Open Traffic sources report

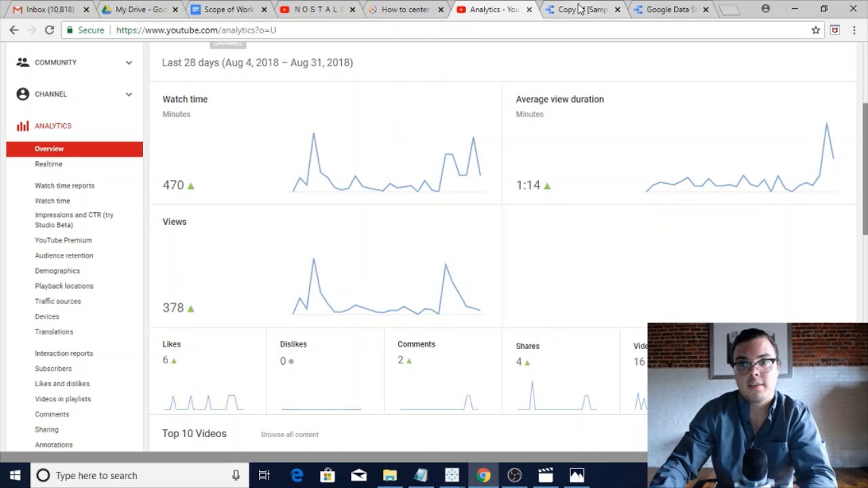pos(58,301)
